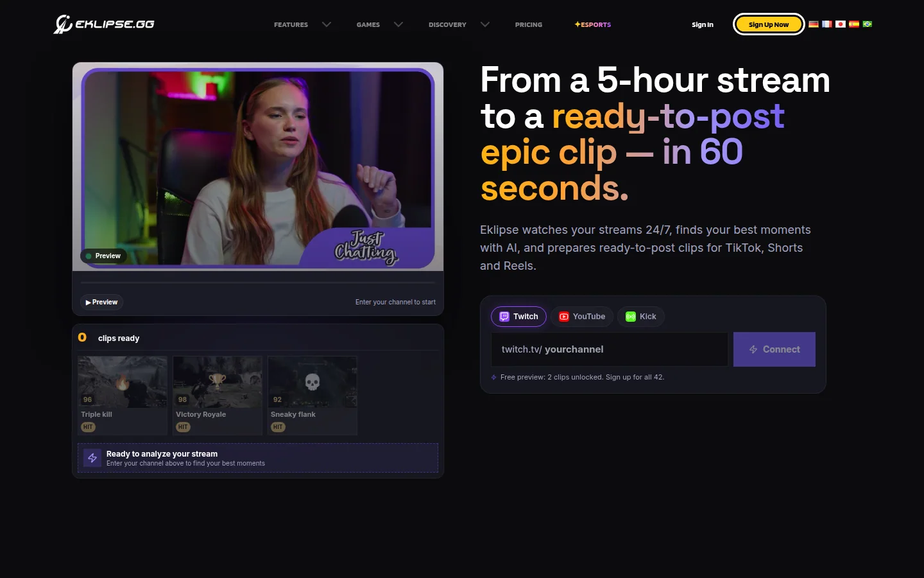
Task: Open the Discovery menu
Action: [447, 25]
